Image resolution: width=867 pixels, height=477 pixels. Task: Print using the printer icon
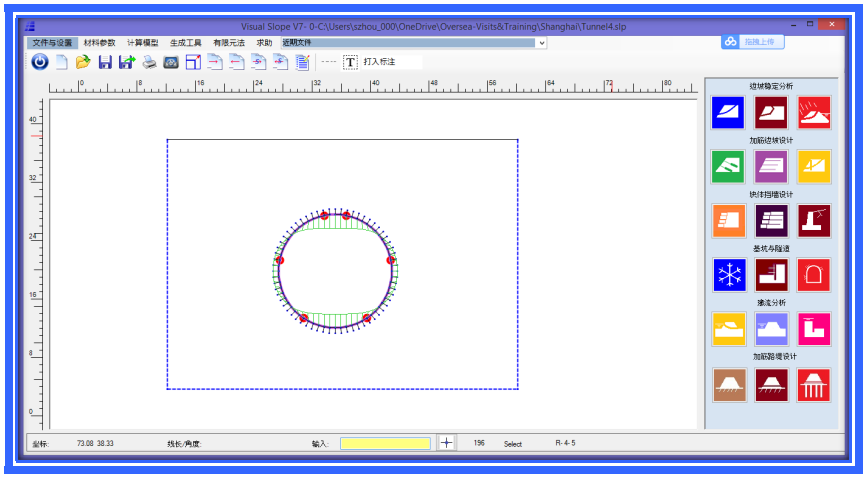coord(149,62)
